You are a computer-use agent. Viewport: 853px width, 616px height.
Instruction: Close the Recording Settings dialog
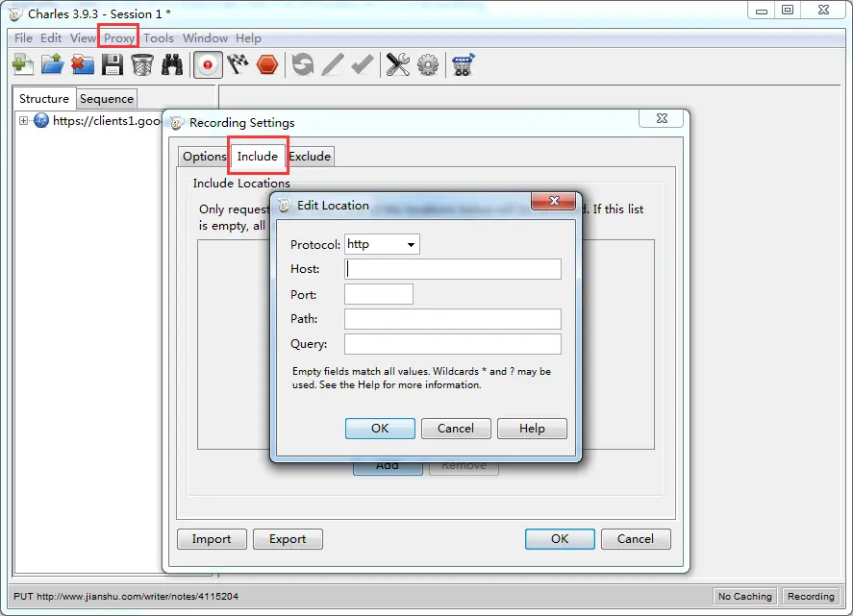click(x=662, y=118)
